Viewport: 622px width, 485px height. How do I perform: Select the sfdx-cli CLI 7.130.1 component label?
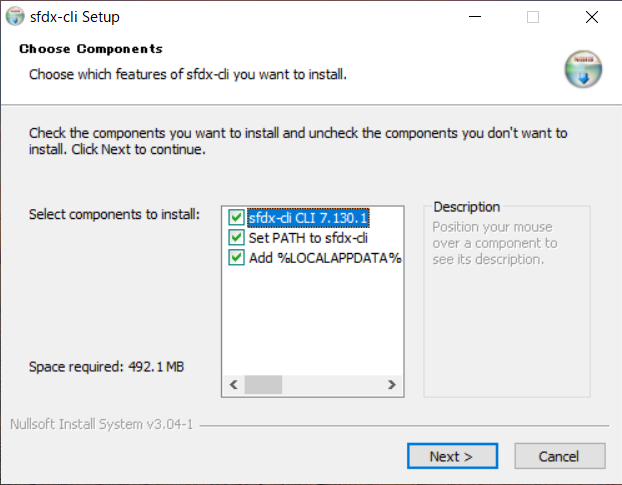tap(308, 218)
